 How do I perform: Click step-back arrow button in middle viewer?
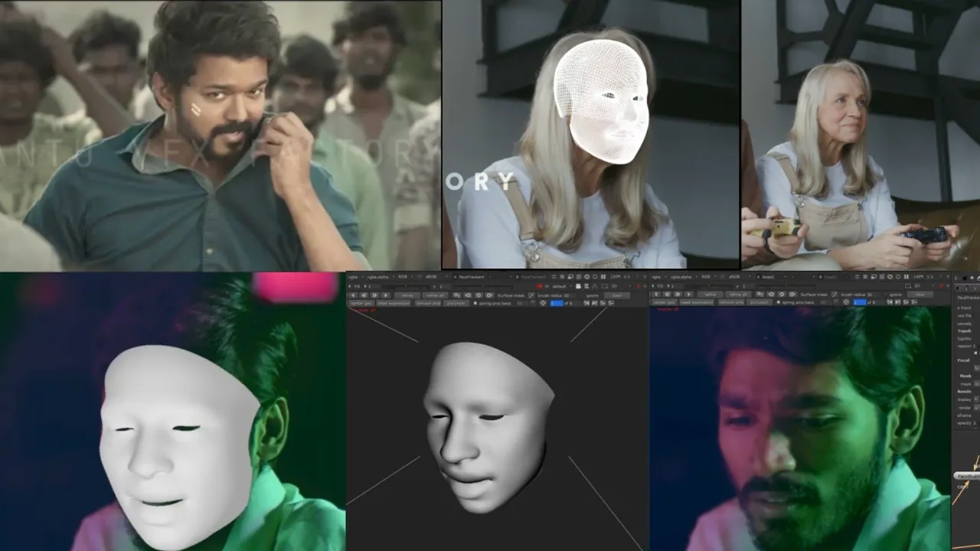(x=363, y=295)
